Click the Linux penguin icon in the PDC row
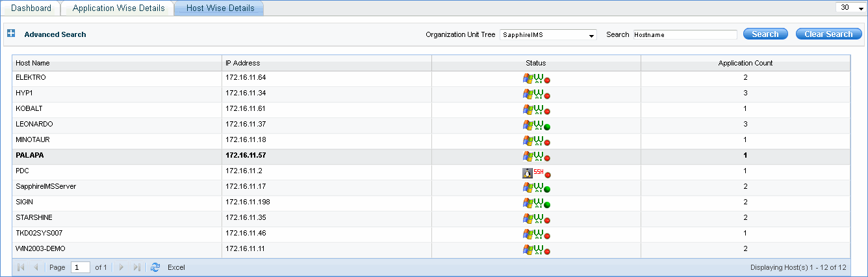868x277 pixels. [x=527, y=173]
